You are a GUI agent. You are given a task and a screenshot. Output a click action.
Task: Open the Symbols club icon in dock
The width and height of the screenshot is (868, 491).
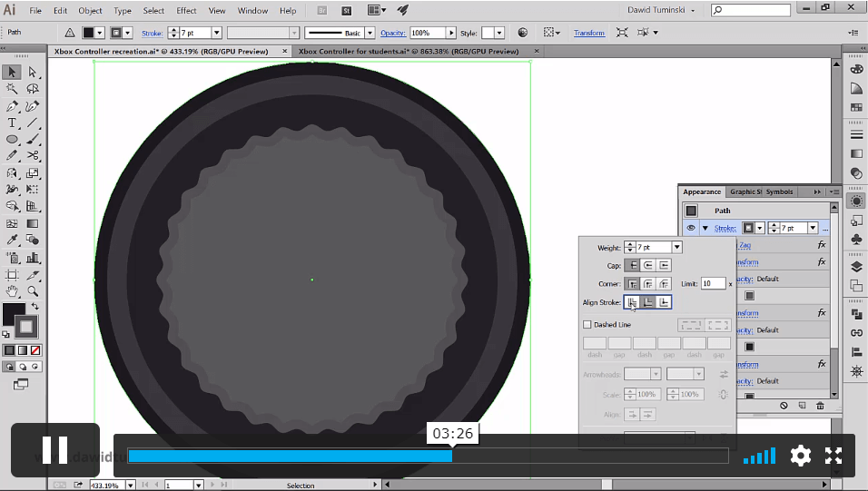856,240
